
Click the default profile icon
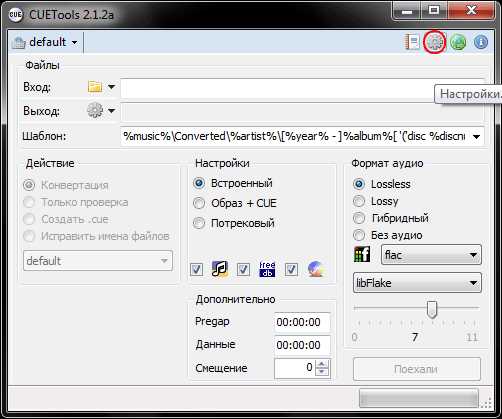(x=19, y=43)
